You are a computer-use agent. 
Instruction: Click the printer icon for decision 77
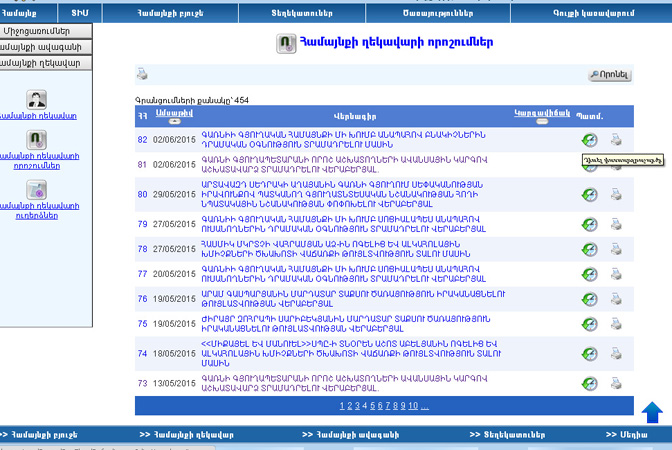tap(616, 274)
